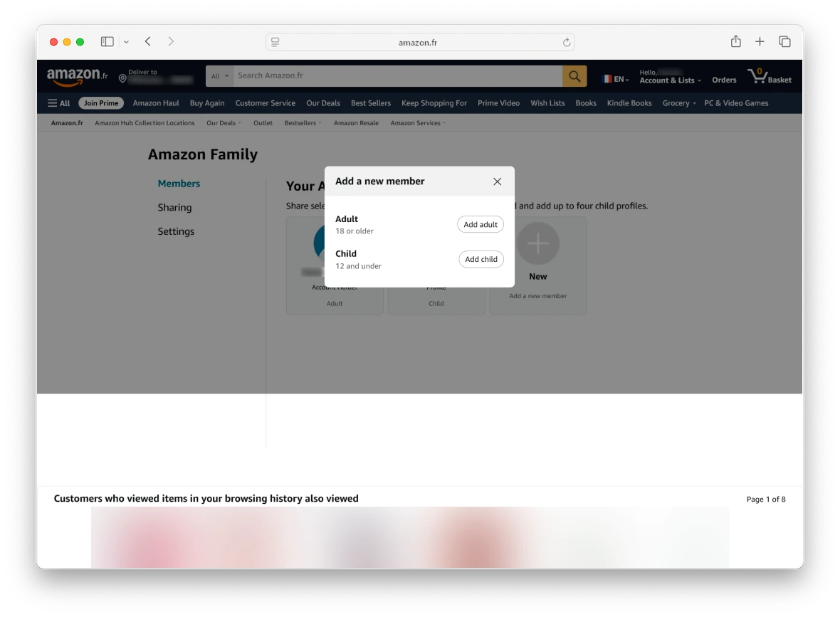Click the blurred recommended products carousel

click(410, 537)
